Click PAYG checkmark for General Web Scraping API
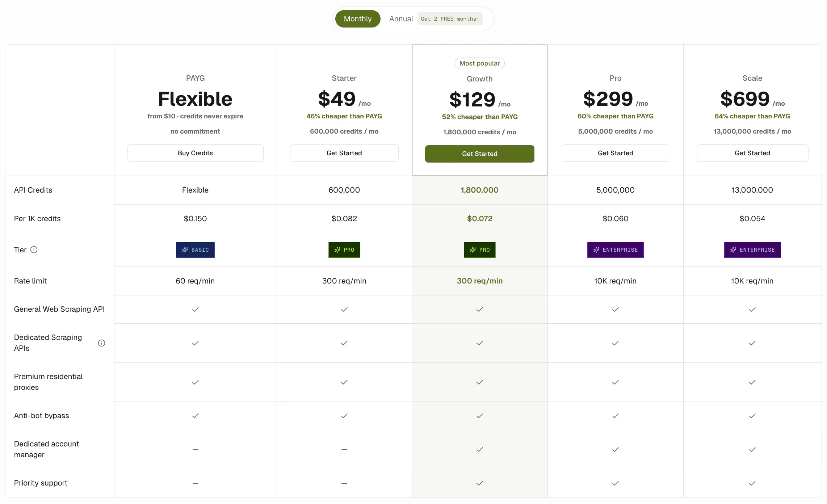 click(x=195, y=309)
